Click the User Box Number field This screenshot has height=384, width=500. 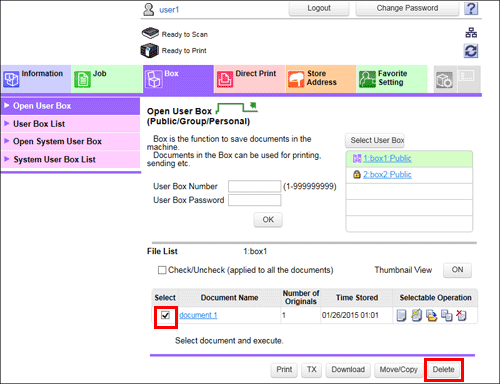254,186
